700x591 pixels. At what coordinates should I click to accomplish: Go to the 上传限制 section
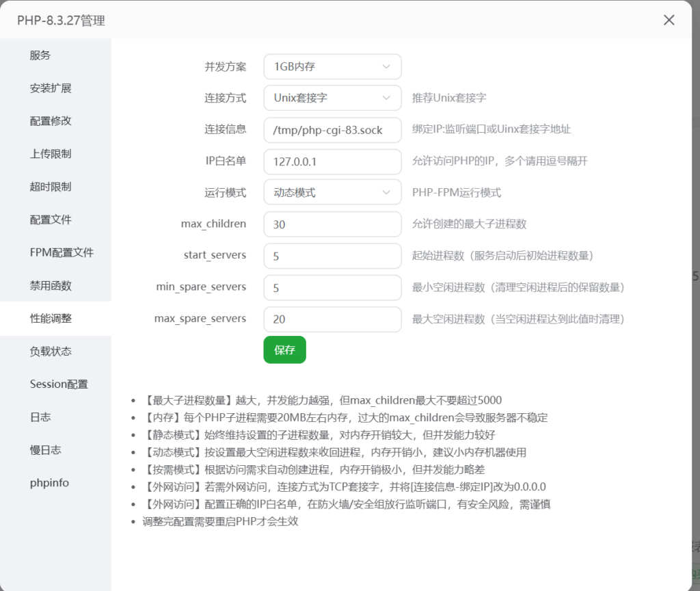[x=51, y=154]
